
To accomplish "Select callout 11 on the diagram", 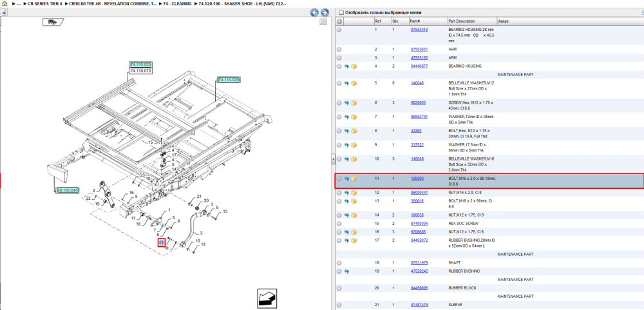I will (162, 242).
